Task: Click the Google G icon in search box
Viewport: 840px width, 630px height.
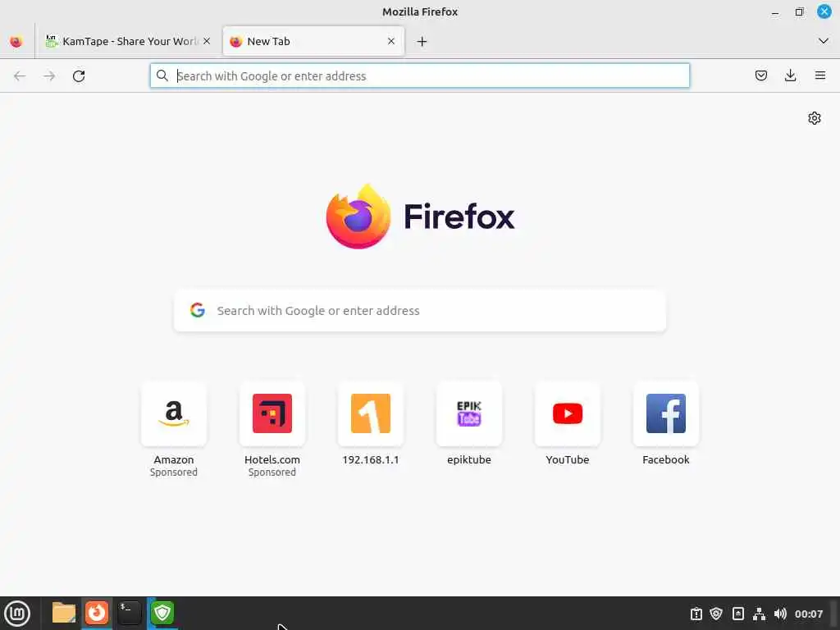Action: (198, 310)
